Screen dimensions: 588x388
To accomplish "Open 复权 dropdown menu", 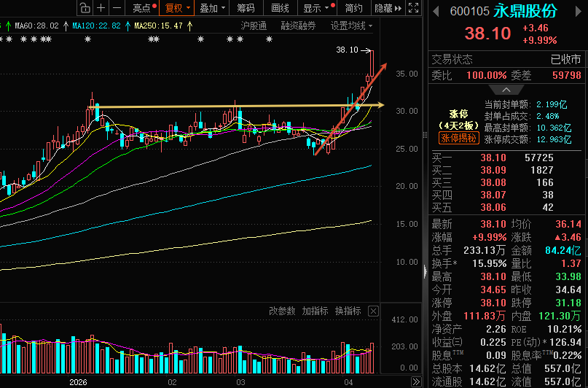I will click(176, 8).
